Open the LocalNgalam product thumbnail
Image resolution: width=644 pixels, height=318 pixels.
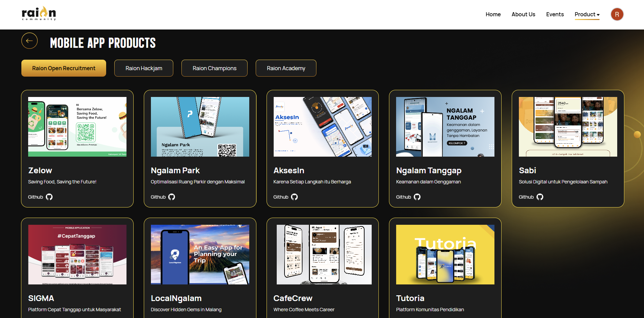tap(200, 255)
